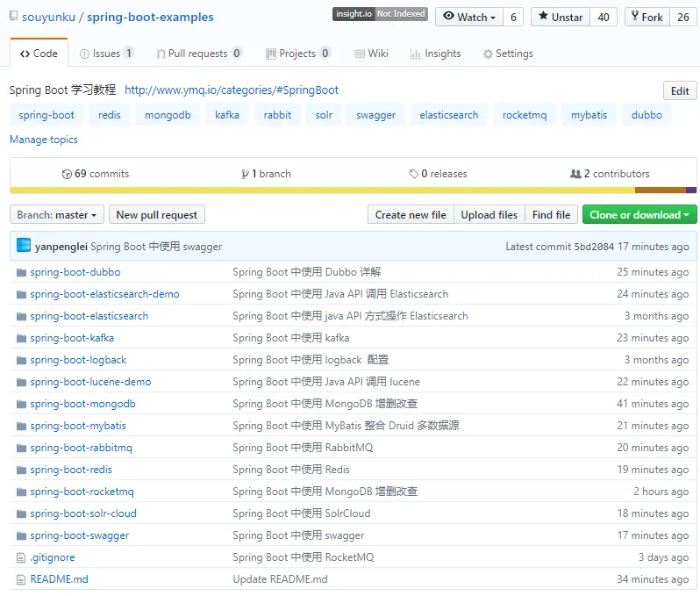Screen dimensions: 700x596
Task: Click the folder icon for spring-boot-mybatis
Action: (21, 426)
